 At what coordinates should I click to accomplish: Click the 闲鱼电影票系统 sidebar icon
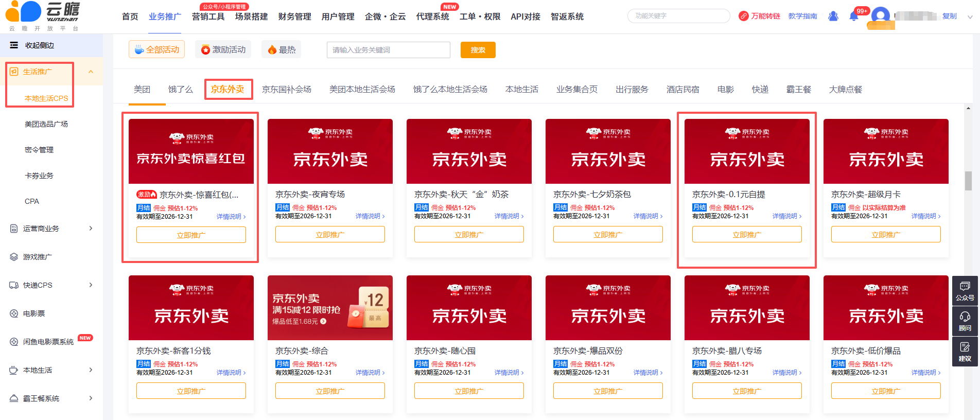[x=14, y=342]
